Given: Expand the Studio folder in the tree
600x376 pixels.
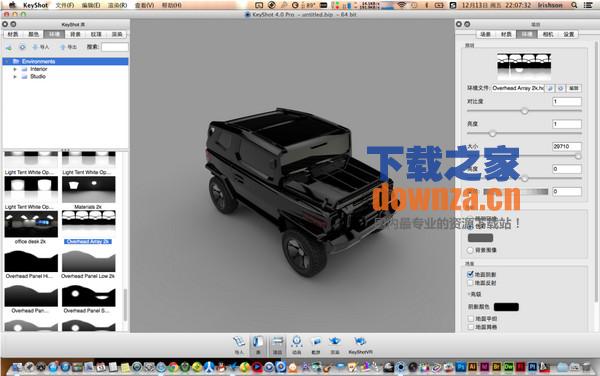Looking at the screenshot, I should point(15,77).
